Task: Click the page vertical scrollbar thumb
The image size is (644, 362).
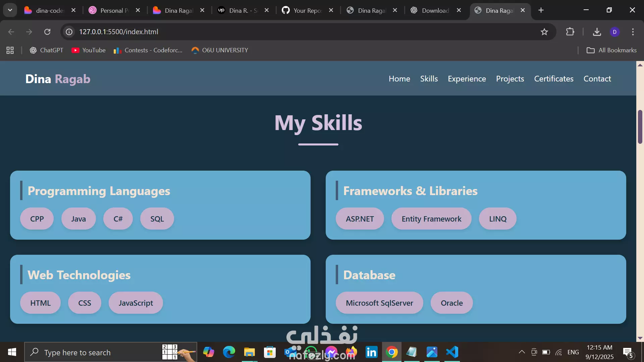Action: click(640, 127)
